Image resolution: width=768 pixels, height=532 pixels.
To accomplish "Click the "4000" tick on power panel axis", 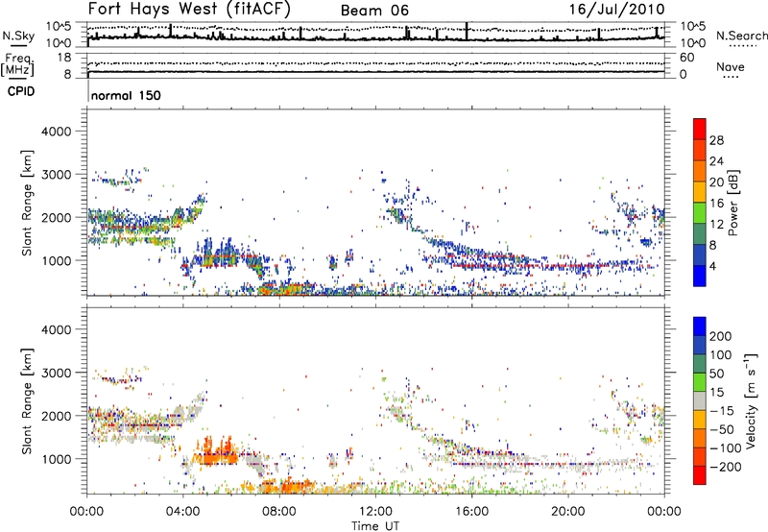I will [57, 132].
